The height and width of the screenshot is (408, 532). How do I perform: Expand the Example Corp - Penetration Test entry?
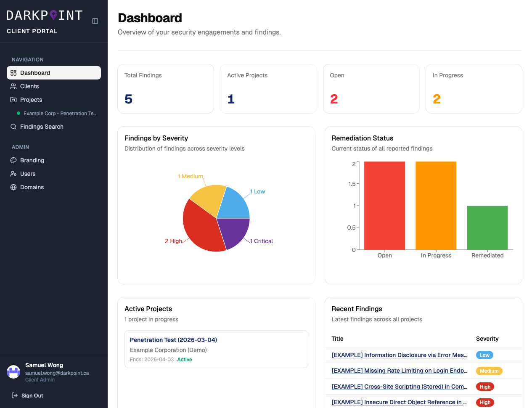coord(59,113)
